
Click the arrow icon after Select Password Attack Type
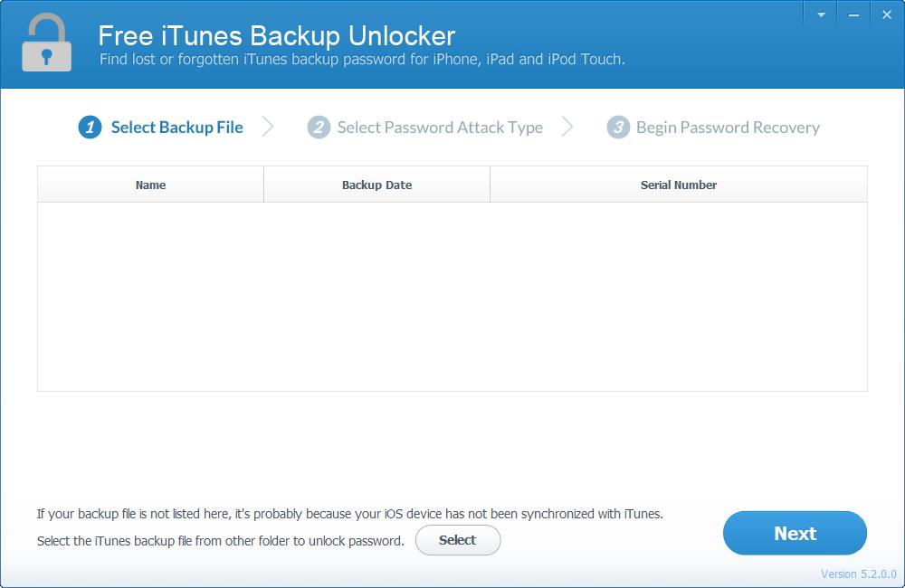pyautogui.click(x=568, y=127)
